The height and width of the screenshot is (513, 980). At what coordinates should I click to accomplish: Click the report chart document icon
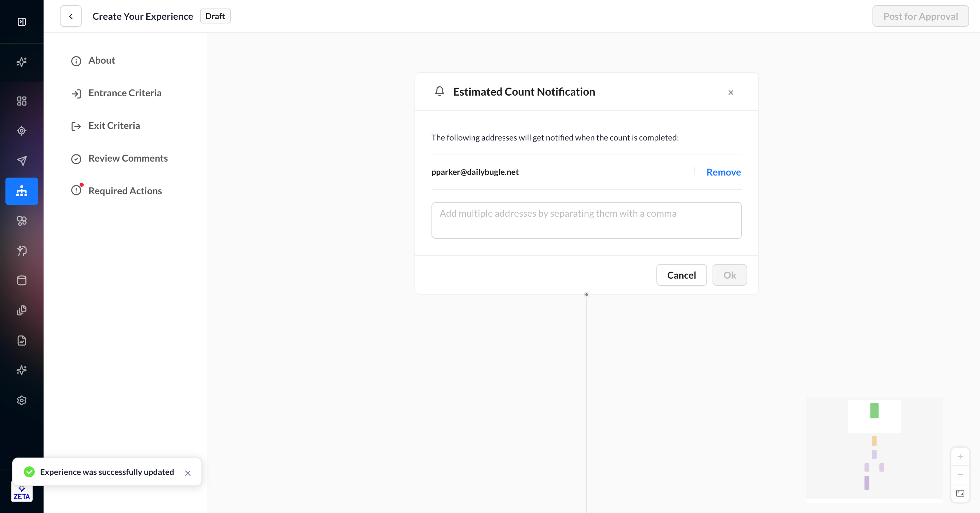tap(22, 340)
